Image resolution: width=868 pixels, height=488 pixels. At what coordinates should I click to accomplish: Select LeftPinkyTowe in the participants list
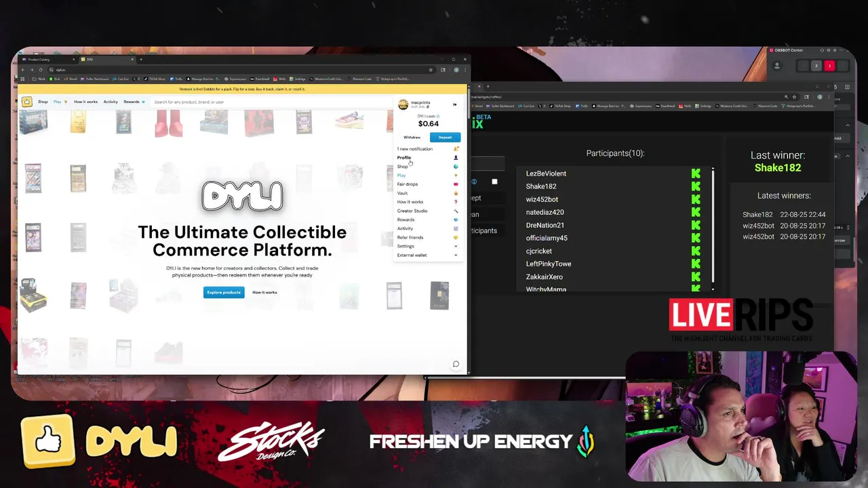click(x=549, y=264)
